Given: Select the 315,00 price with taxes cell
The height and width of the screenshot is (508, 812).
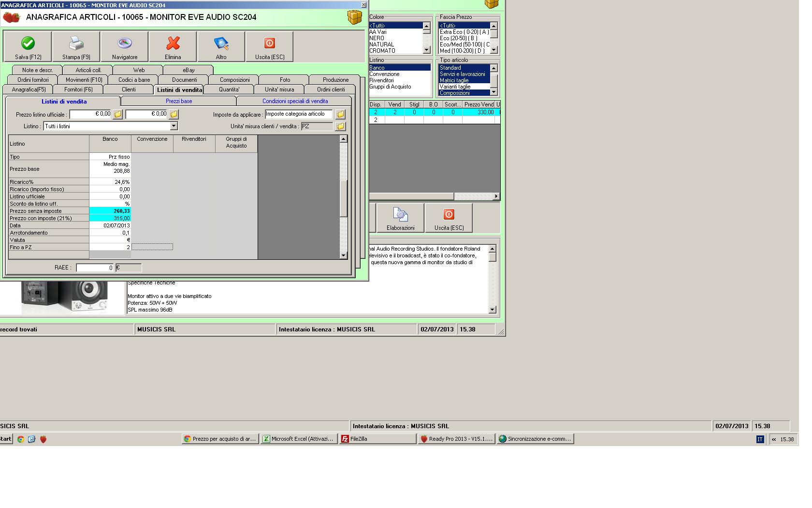Looking at the screenshot, I should pyautogui.click(x=110, y=218).
